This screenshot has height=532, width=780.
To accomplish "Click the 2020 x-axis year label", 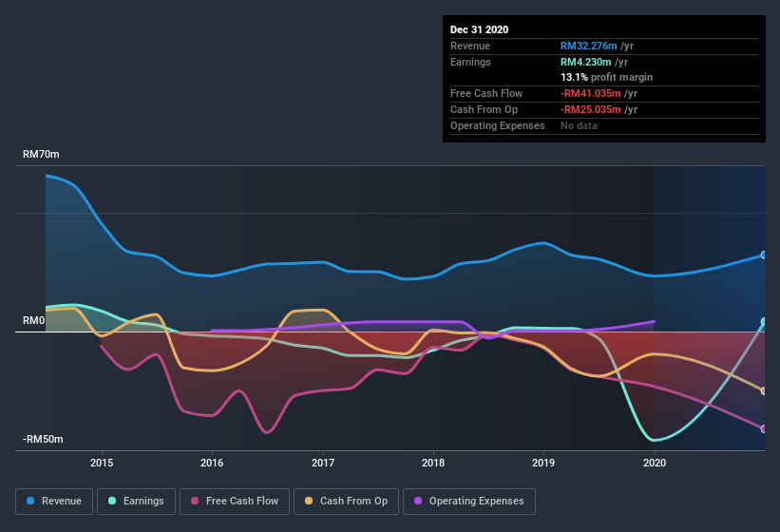I will tap(655, 464).
